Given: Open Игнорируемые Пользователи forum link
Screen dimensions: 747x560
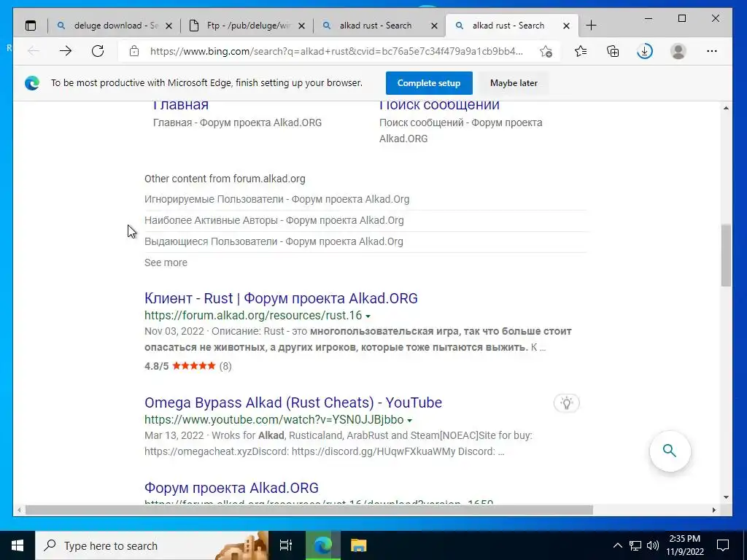Looking at the screenshot, I should [x=276, y=199].
